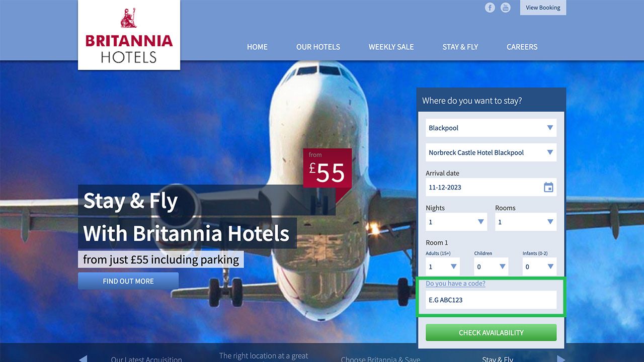Open the Rooms dropdown

coord(526,222)
